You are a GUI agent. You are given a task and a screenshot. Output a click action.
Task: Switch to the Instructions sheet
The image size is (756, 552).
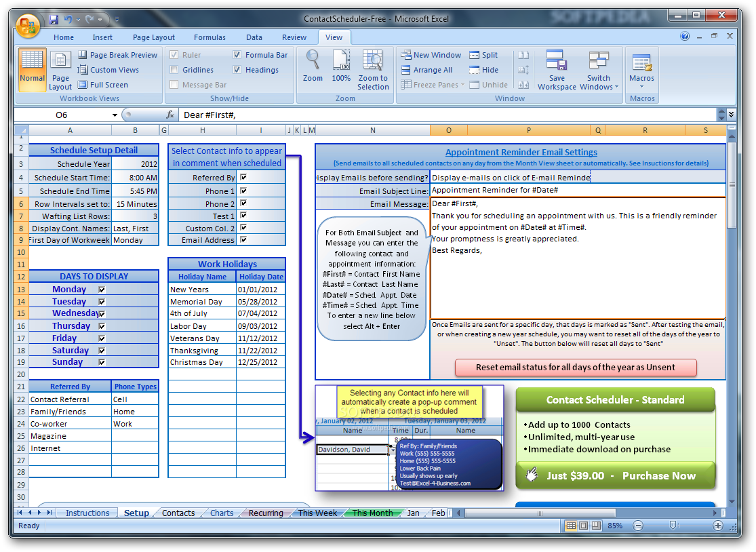(x=87, y=513)
